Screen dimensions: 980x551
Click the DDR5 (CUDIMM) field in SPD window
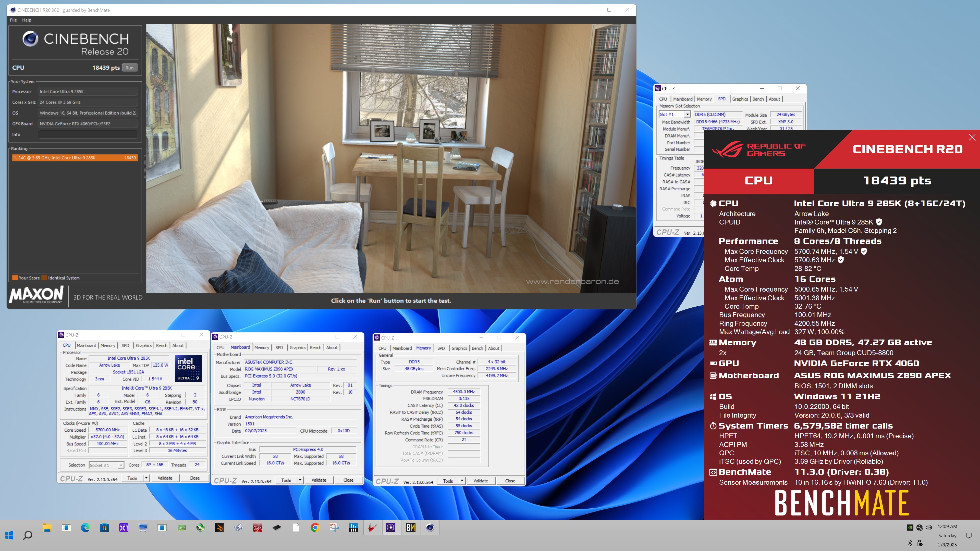click(718, 115)
